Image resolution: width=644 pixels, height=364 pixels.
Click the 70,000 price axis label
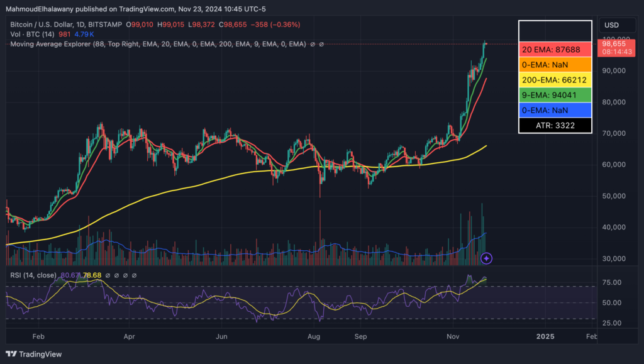pos(612,133)
